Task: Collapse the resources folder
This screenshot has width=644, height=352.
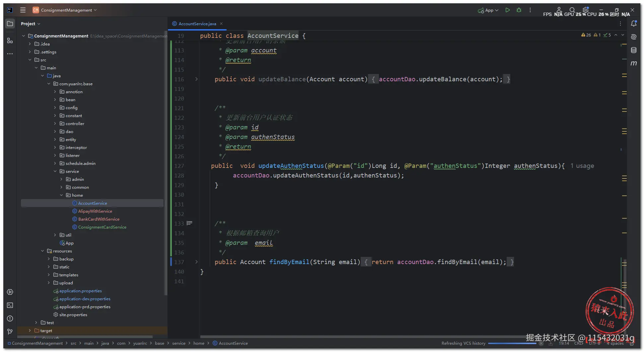Action: (x=42, y=251)
